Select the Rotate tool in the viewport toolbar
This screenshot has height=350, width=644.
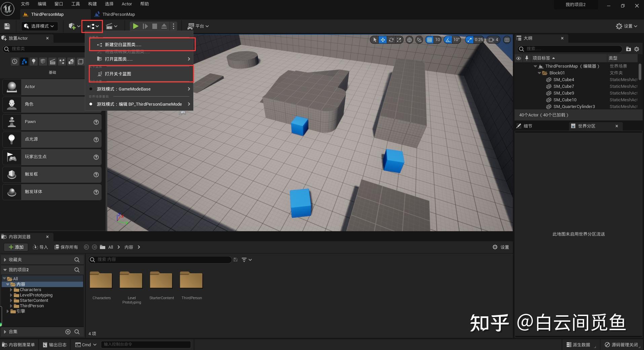pos(391,40)
